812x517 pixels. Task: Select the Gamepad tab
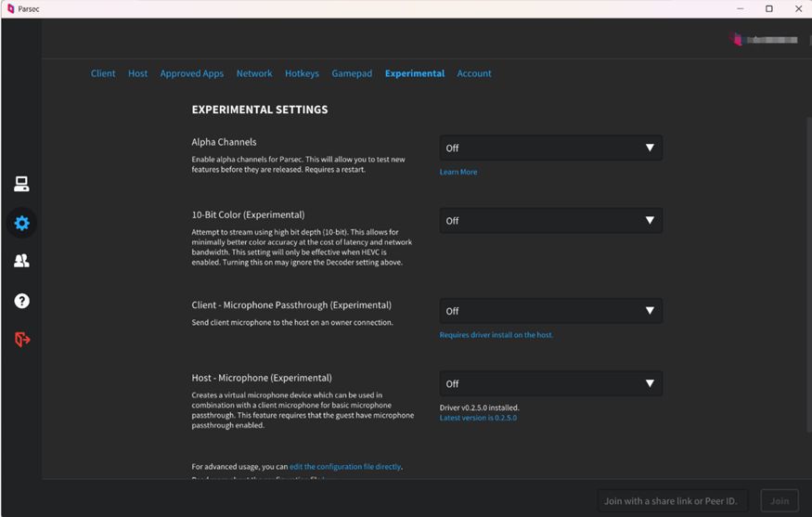point(352,73)
